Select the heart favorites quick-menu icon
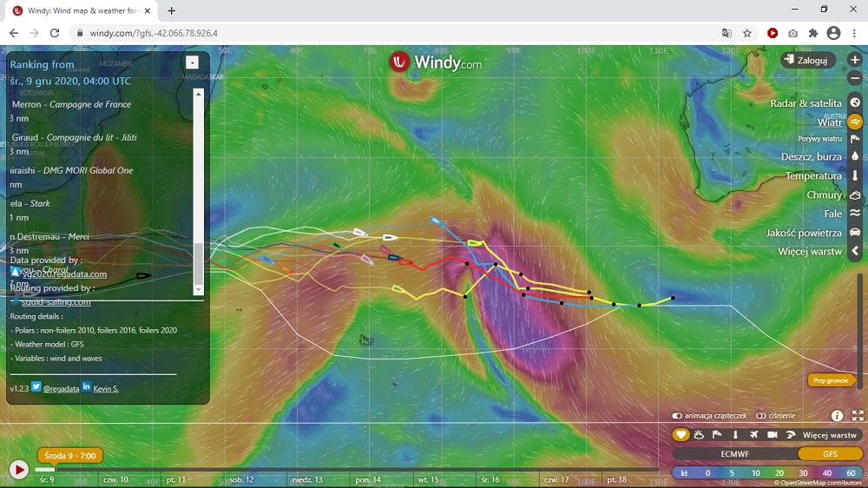The height and width of the screenshot is (488, 868). pos(681,435)
